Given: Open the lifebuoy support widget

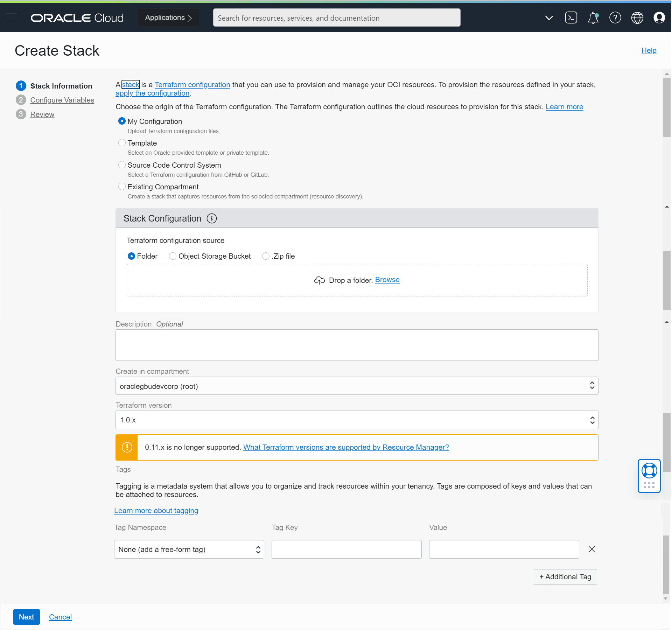Looking at the screenshot, I should (x=649, y=471).
